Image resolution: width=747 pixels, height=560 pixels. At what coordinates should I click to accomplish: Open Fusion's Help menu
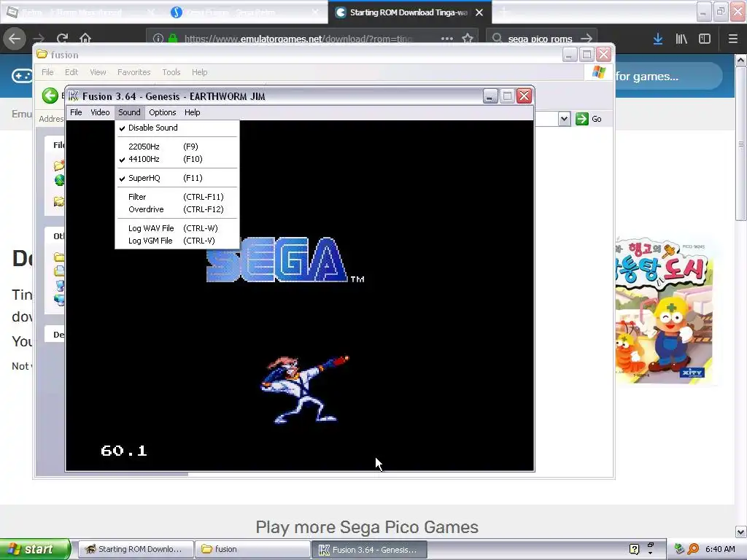pos(193,112)
